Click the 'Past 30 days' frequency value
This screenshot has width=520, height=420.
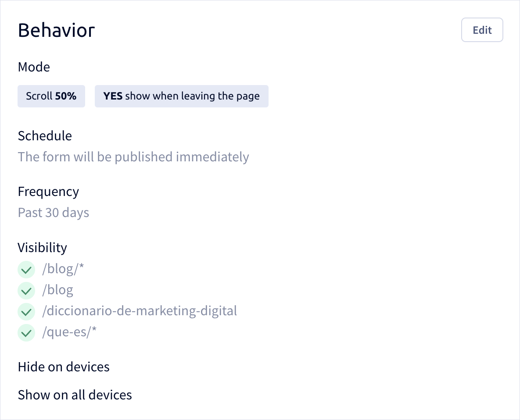pyautogui.click(x=54, y=213)
